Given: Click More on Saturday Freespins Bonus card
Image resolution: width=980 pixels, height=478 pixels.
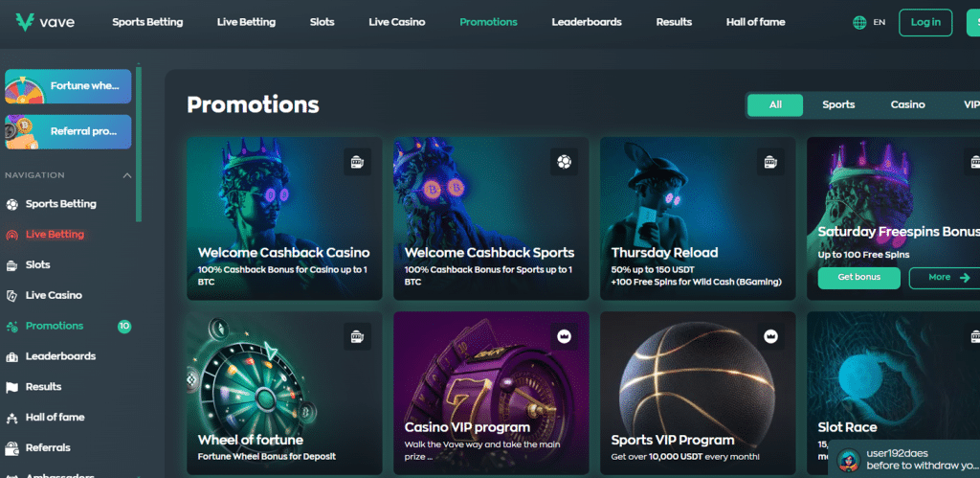Looking at the screenshot, I should point(945,278).
